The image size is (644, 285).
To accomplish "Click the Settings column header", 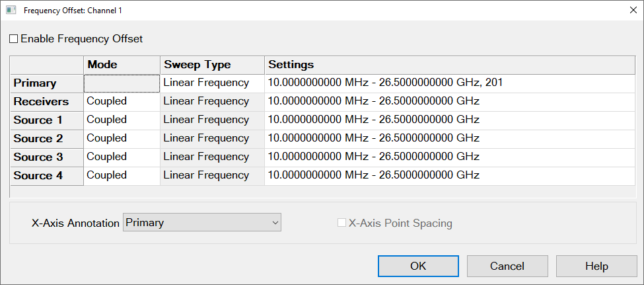I will click(449, 65).
